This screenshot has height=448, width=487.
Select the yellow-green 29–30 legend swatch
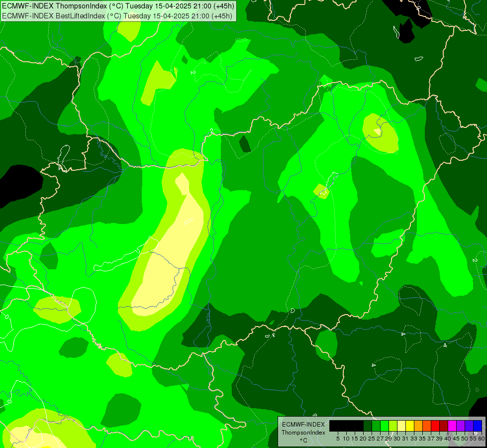click(x=393, y=426)
